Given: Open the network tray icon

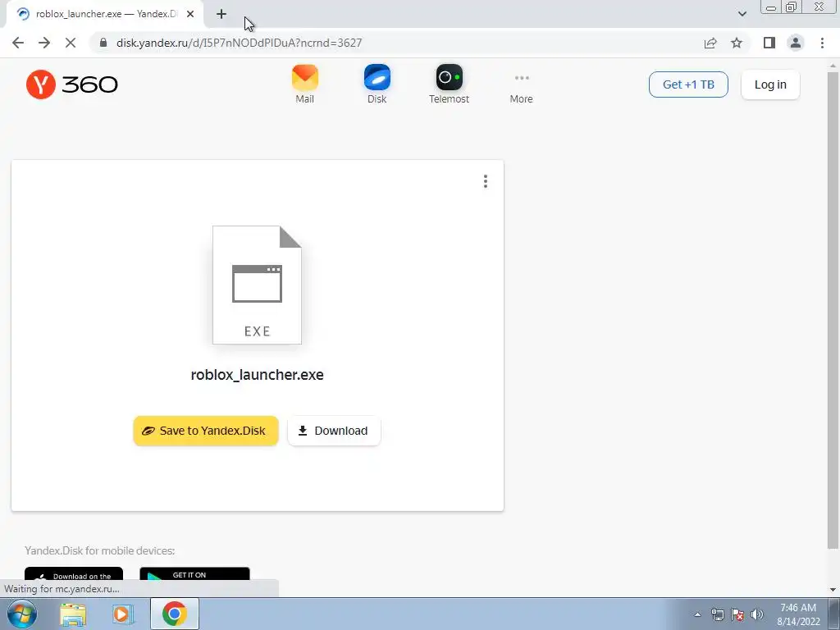Looking at the screenshot, I should pyautogui.click(x=717, y=614).
